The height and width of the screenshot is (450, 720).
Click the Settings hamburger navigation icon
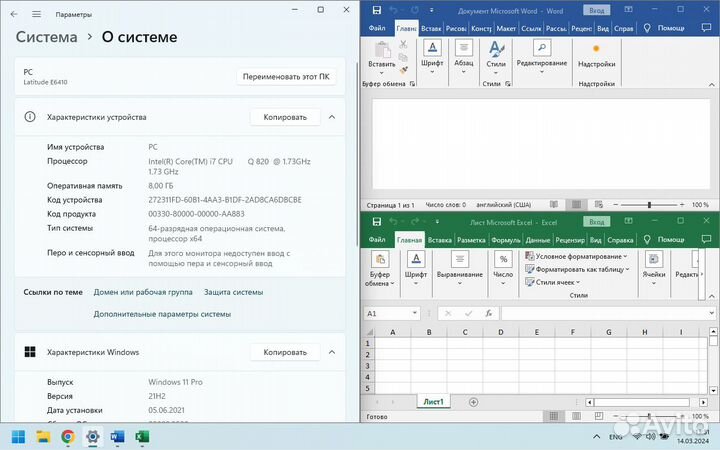36,14
